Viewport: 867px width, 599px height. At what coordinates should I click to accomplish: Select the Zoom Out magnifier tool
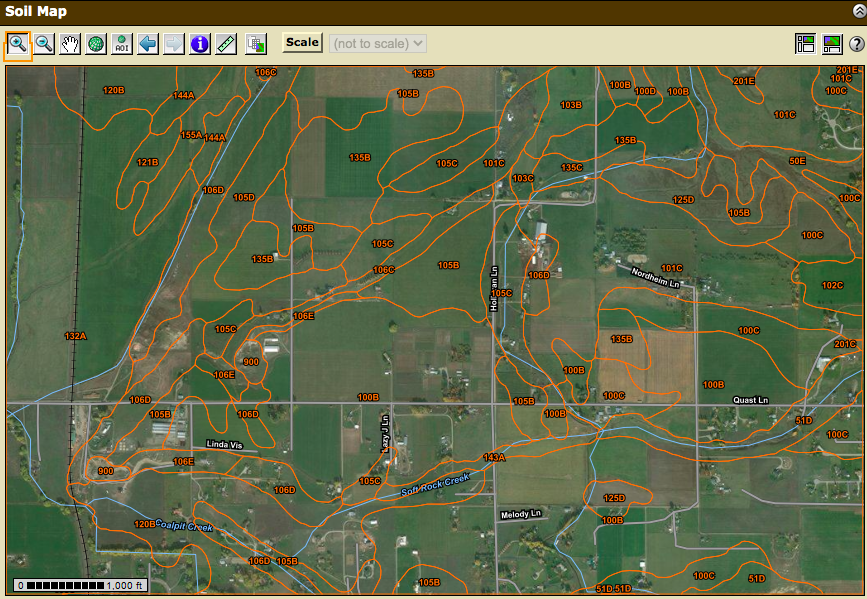point(44,44)
